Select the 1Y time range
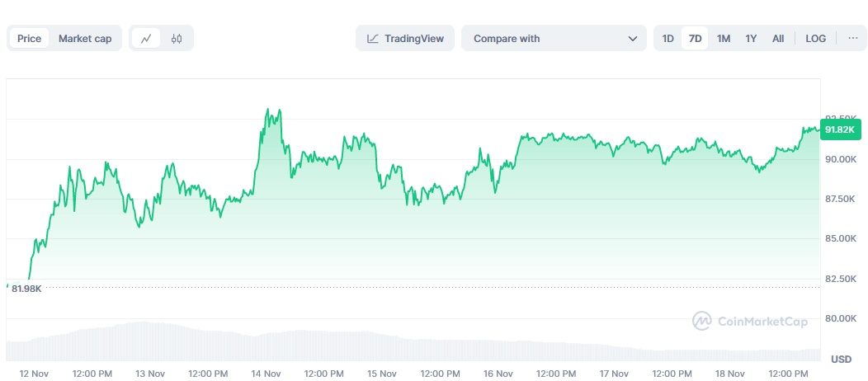Image resolution: width=868 pixels, height=381 pixels. pos(751,39)
